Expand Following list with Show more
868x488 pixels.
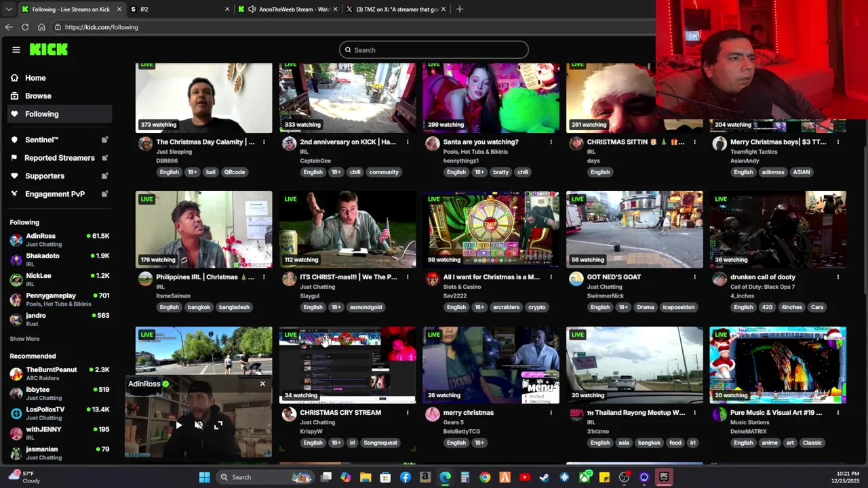pos(24,339)
